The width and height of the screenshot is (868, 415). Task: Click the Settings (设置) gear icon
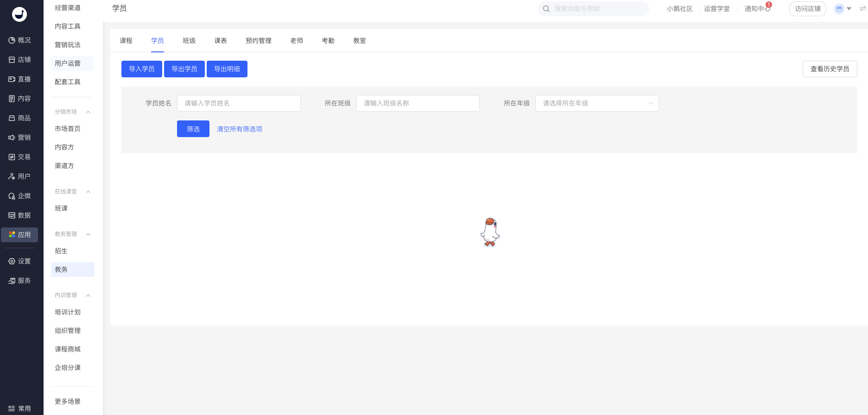click(12, 261)
